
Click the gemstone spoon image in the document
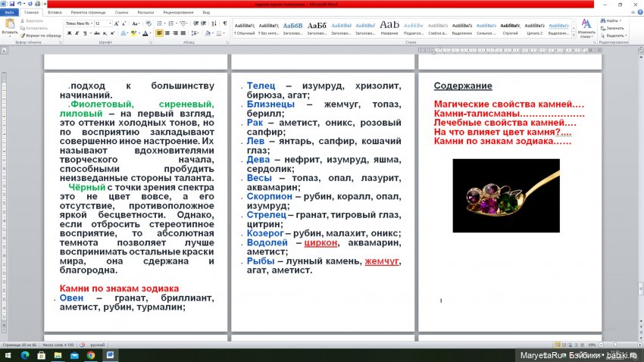[505, 195]
